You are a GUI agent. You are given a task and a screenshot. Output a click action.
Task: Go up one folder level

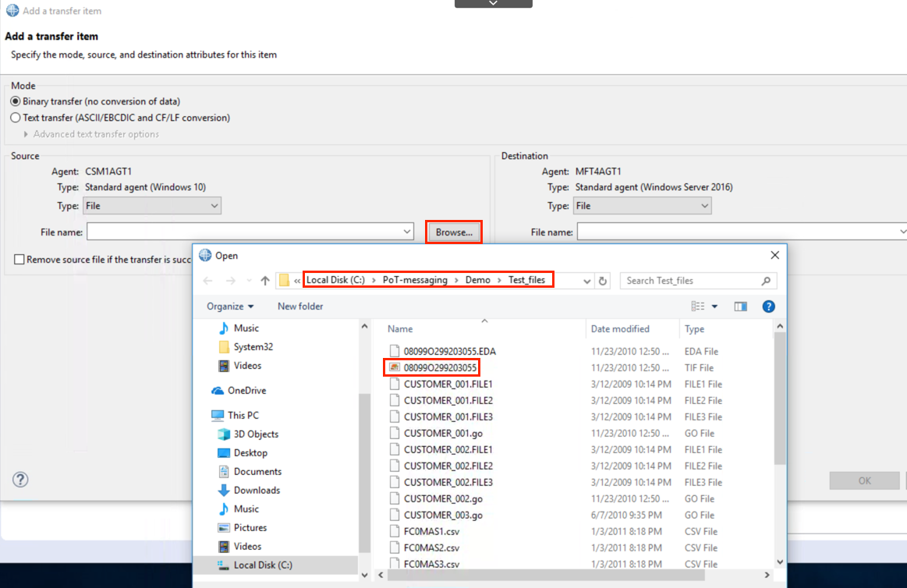point(265,281)
